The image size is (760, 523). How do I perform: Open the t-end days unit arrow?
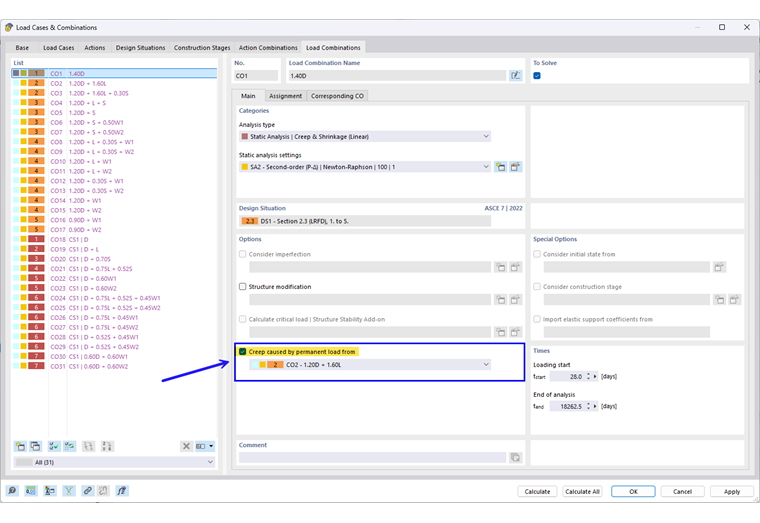(x=595, y=406)
